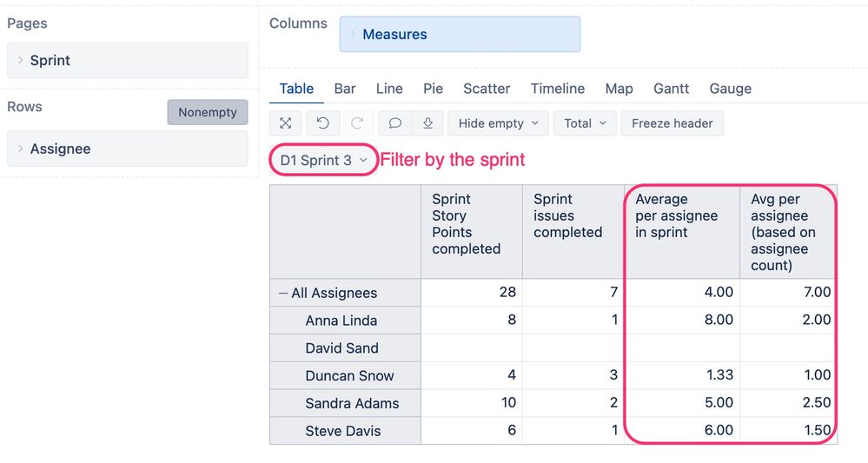This screenshot has width=868, height=463.
Task: Switch to the Bar chart tab
Action: pos(345,89)
